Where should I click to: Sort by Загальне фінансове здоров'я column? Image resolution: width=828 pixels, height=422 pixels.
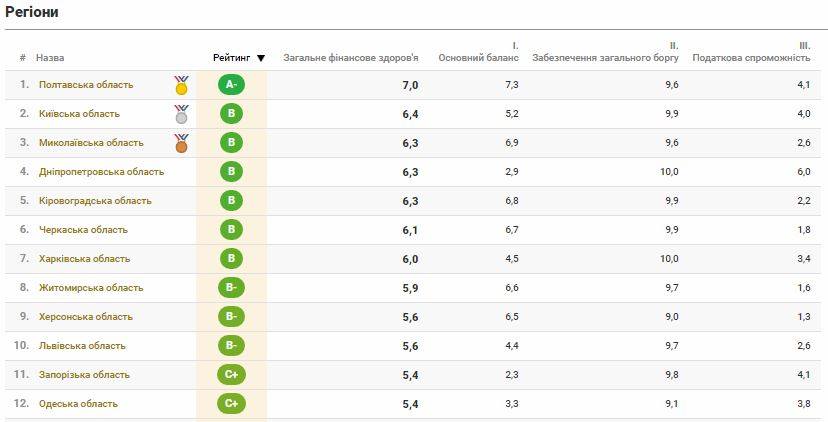click(x=351, y=58)
